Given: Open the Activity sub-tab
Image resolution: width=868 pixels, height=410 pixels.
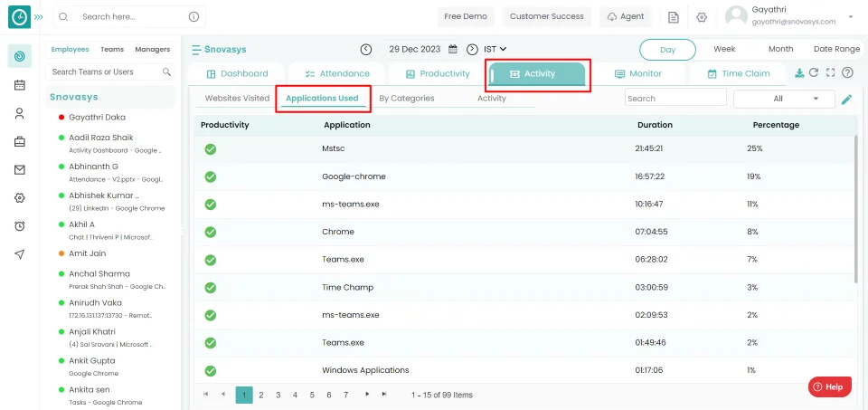Looking at the screenshot, I should coord(492,98).
